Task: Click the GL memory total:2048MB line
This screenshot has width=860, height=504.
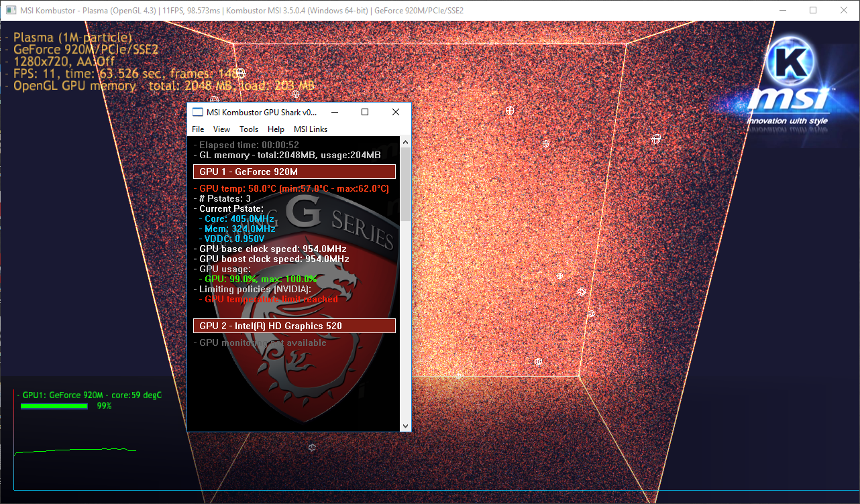Action: pyautogui.click(x=287, y=155)
